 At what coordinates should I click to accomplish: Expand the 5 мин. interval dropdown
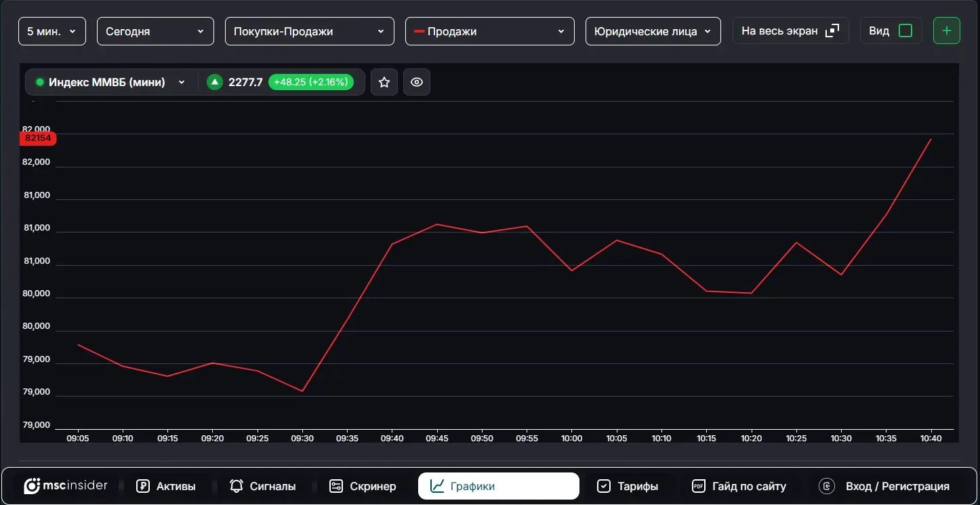pos(52,31)
